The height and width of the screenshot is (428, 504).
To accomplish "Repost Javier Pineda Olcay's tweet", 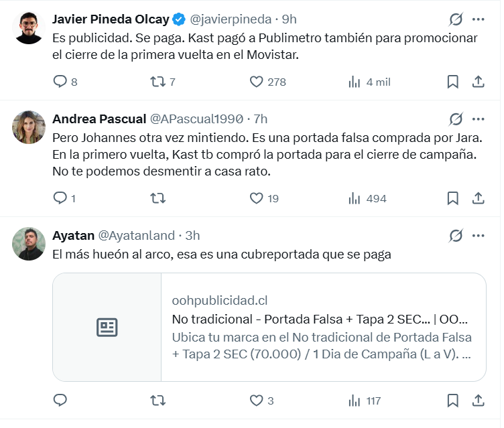I will tap(157, 82).
